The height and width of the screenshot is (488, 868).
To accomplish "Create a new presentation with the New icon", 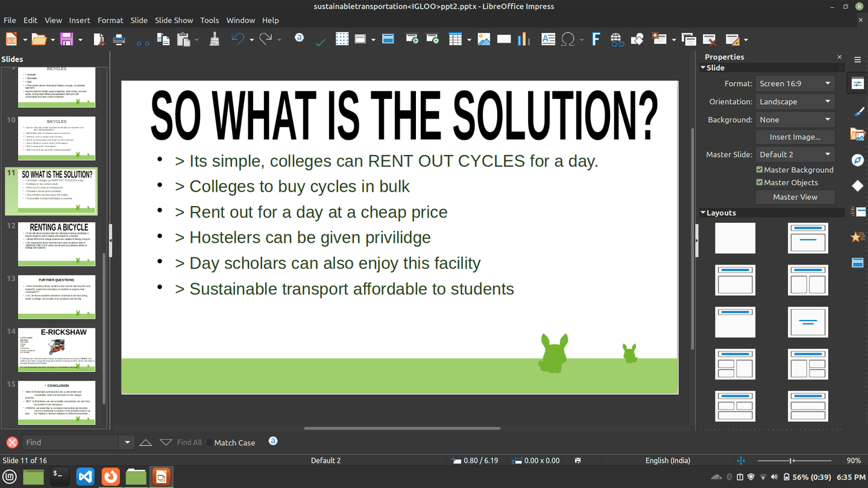I will point(11,39).
